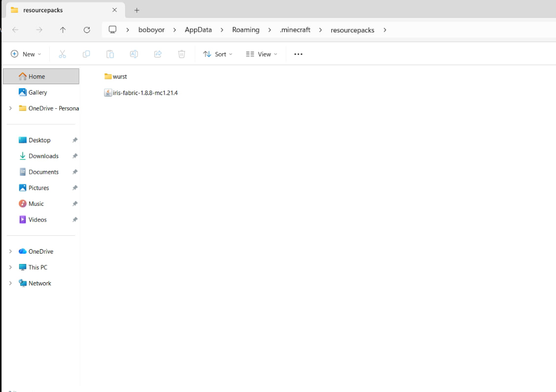Image resolution: width=556 pixels, height=392 pixels.
Task: Click the Rename icon in toolbar
Action: click(134, 54)
